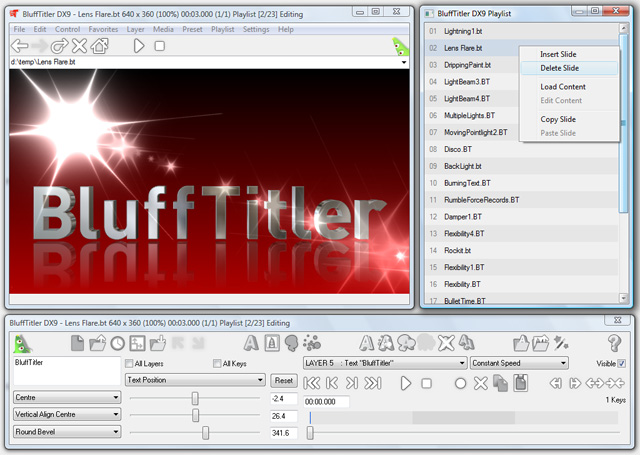The image size is (640, 455).
Task: Click the Reset button
Action: pyautogui.click(x=284, y=380)
